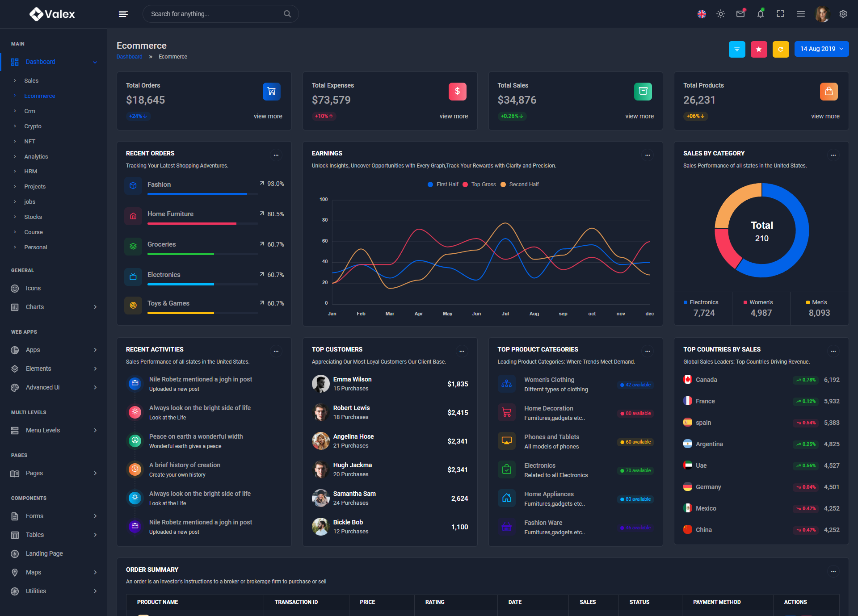Open the mail messages icon
Image resolution: width=858 pixels, height=616 pixels.
point(740,14)
